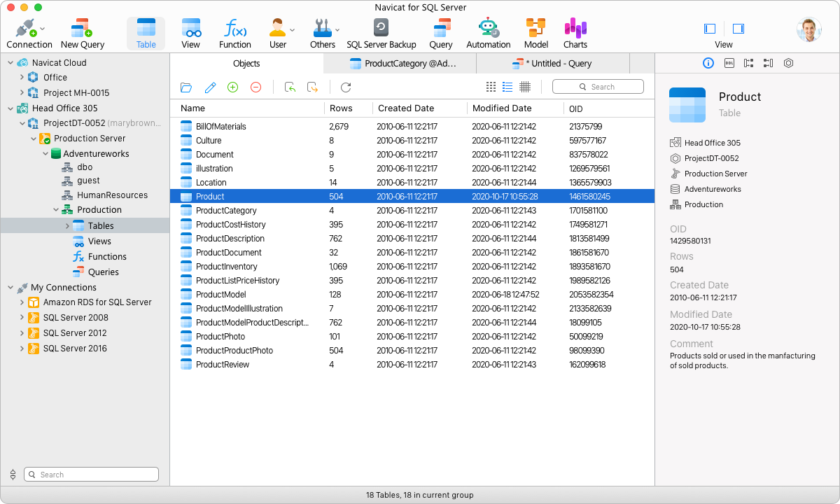Image resolution: width=840 pixels, height=504 pixels.
Task: Select the Model icon in the toolbar
Action: (x=535, y=31)
